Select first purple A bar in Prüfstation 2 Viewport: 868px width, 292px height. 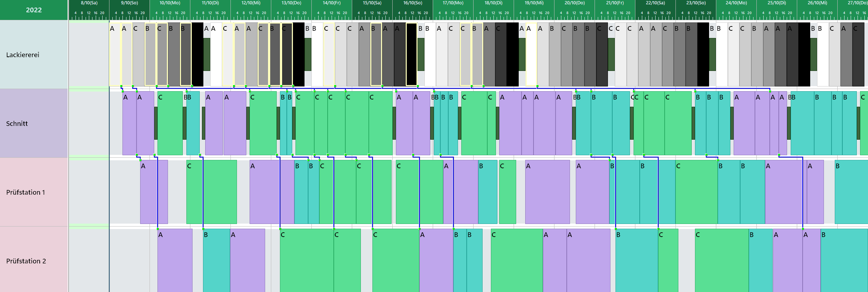(175, 261)
